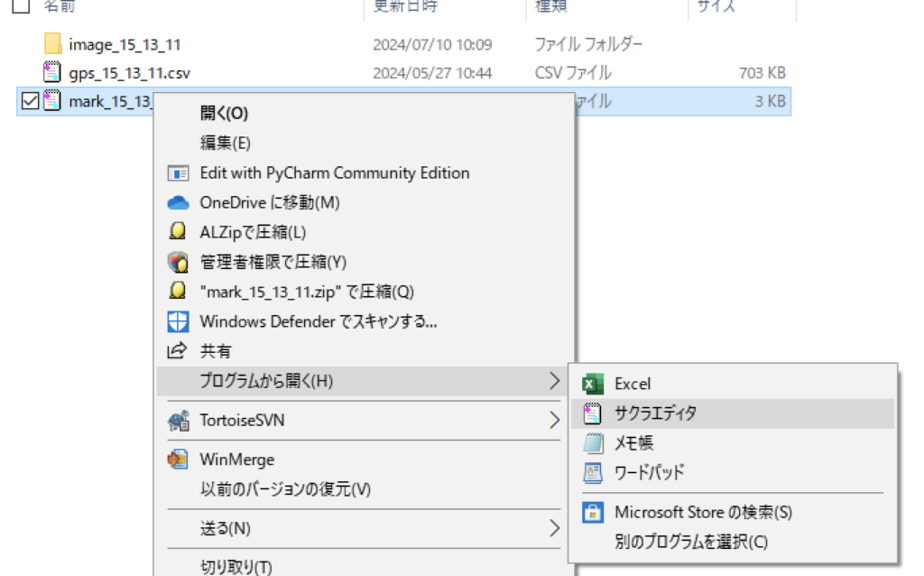Select OneDrive に移動(M)
This screenshot has height=576, width=924.
(270, 203)
